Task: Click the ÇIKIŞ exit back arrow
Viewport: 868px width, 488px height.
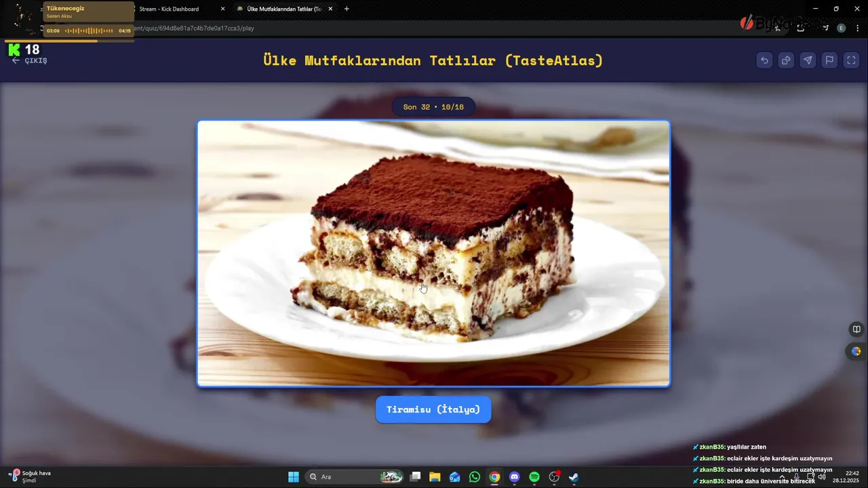Action: tap(29, 61)
